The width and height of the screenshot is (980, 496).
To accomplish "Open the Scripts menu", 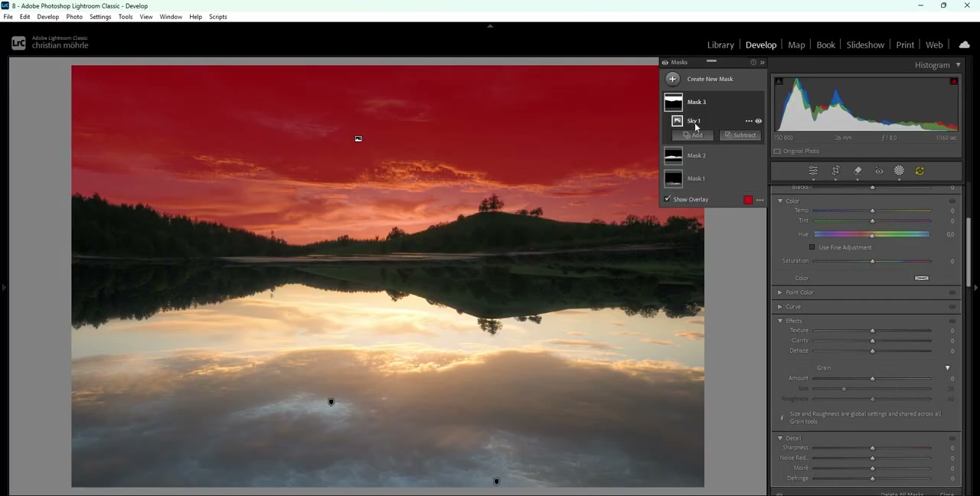I will pos(218,17).
